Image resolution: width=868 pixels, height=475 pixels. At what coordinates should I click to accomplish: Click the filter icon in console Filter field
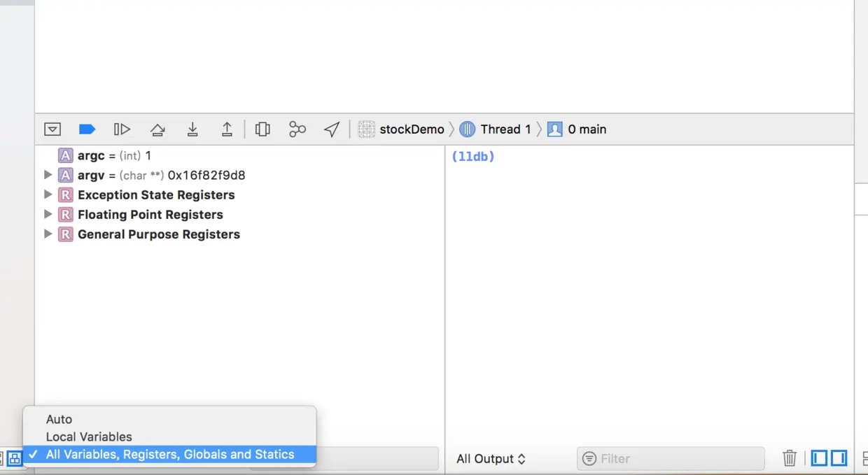point(589,459)
